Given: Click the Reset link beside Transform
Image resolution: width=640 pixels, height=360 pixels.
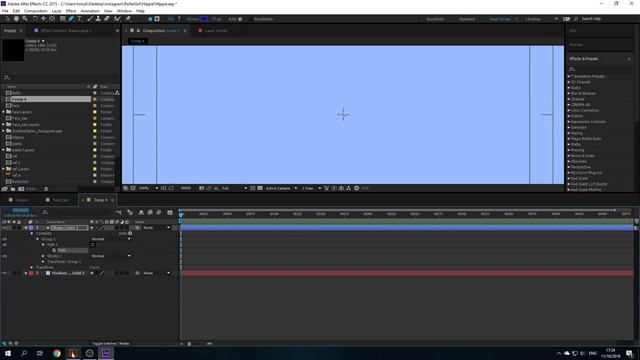Looking at the screenshot, I should pos(94,267).
